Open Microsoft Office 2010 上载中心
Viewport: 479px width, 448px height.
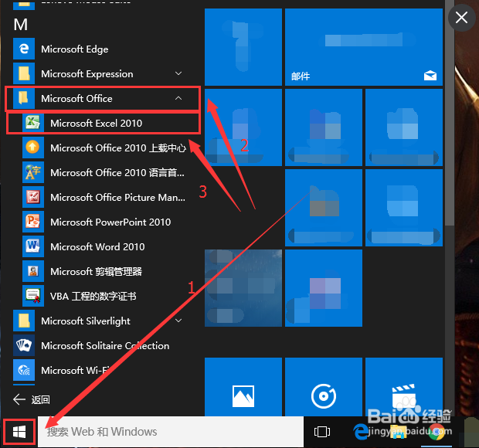click(x=104, y=148)
